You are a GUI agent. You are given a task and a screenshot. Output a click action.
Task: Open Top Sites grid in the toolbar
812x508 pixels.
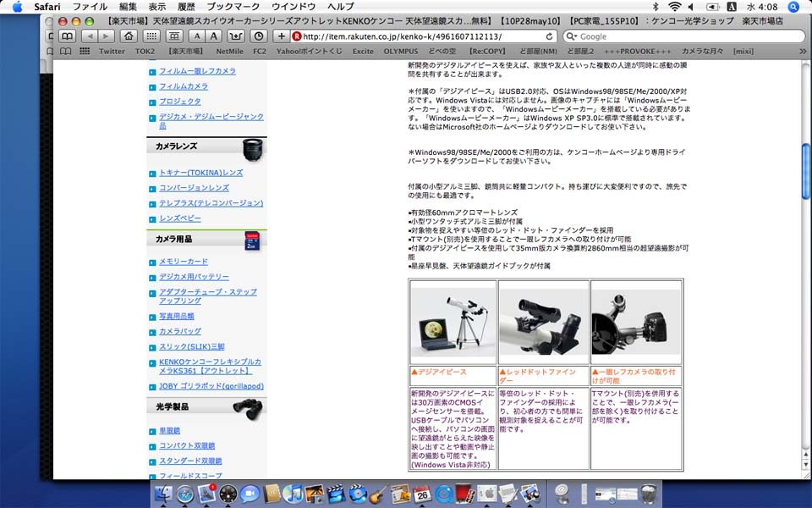151,36
